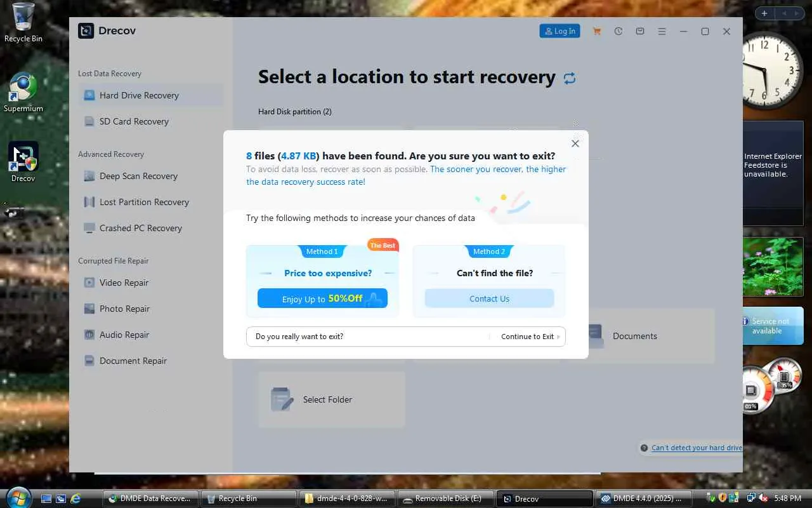Open "Can't detect your hard drive" link
This screenshot has width=812, height=508.
pyautogui.click(x=697, y=448)
